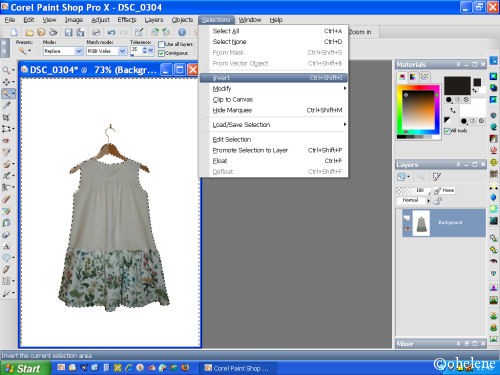The width and height of the screenshot is (500, 375).
Task: Click Float menu item
Action: point(273,161)
